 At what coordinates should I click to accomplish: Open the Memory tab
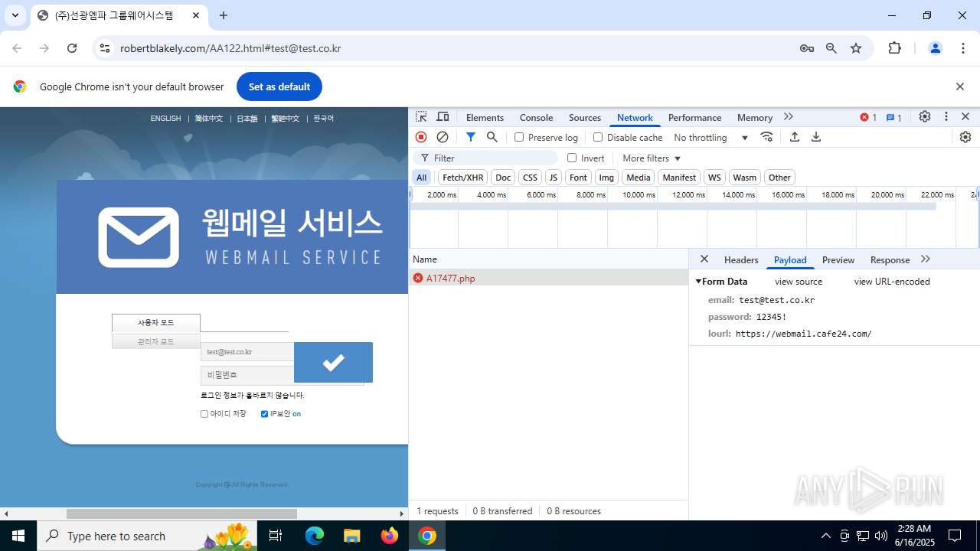755,117
